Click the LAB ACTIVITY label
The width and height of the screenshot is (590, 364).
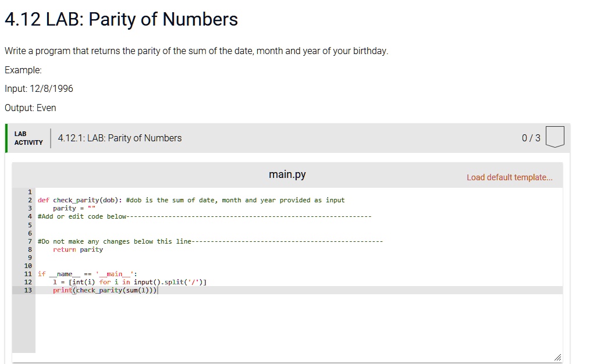pyautogui.click(x=29, y=138)
